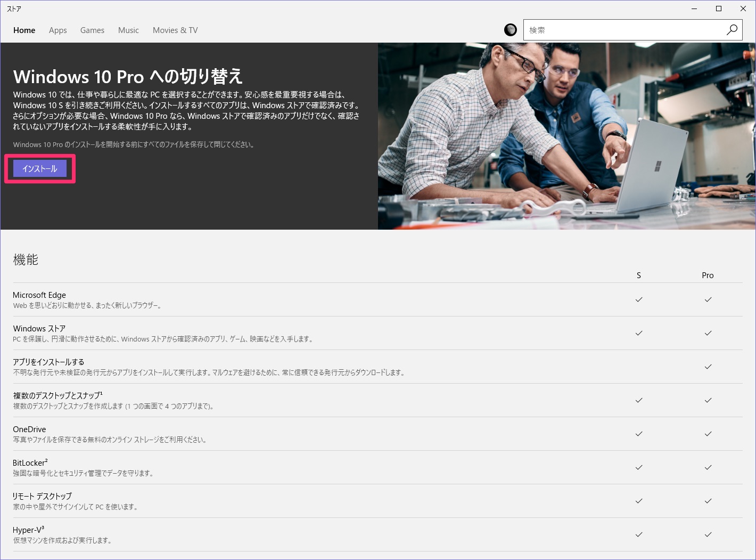Select the 複数のデスクトップとスナップ feature title
The width and height of the screenshot is (756, 560).
coord(57,395)
